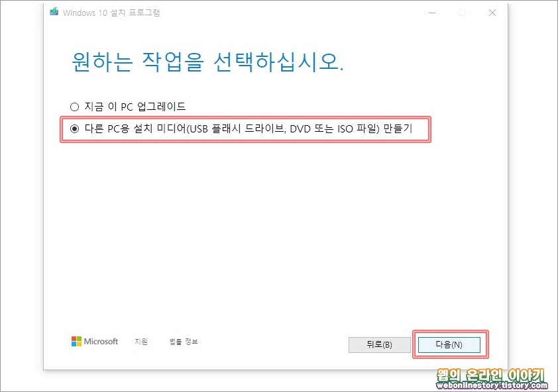Click the 뒤로(B) button
The image size is (558, 392).
point(379,345)
